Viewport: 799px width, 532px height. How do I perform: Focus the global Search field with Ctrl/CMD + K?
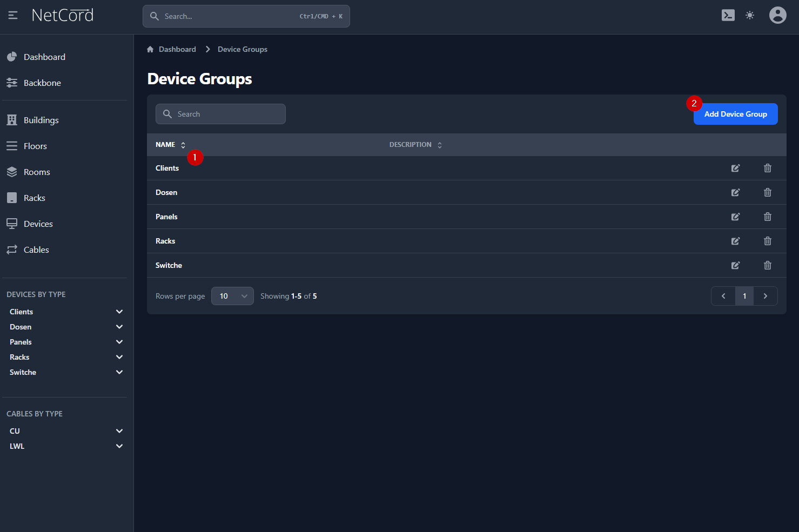(x=246, y=16)
